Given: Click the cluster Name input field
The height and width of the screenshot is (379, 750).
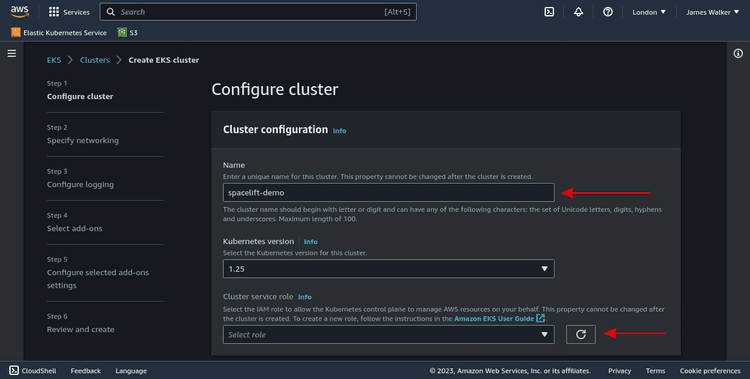Looking at the screenshot, I should click(x=388, y=192).
